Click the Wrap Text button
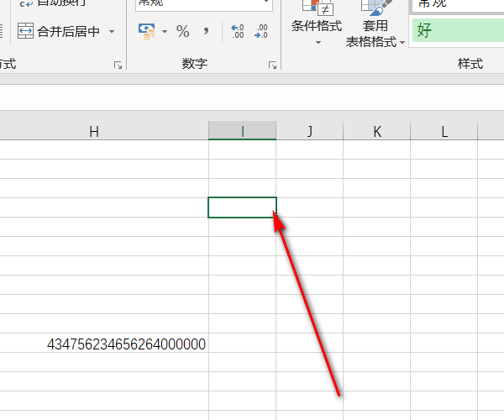This screenshot has width=504, height=420. [x=53, y=3]
